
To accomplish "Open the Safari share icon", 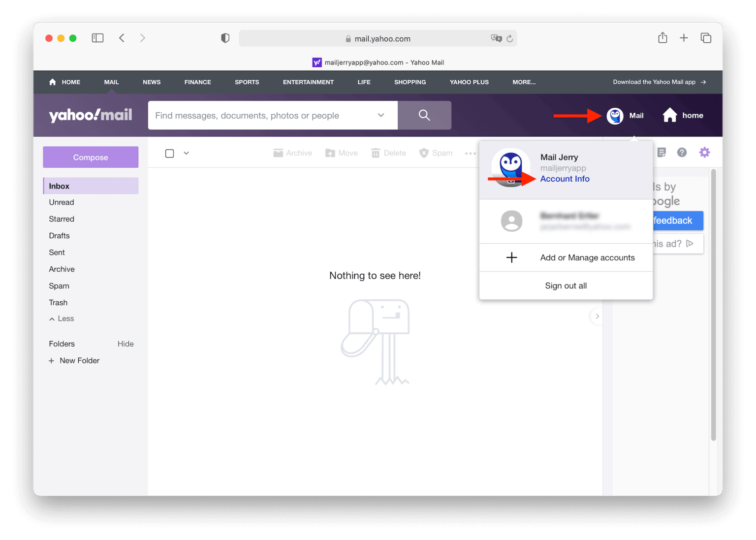I will (662, 37).
